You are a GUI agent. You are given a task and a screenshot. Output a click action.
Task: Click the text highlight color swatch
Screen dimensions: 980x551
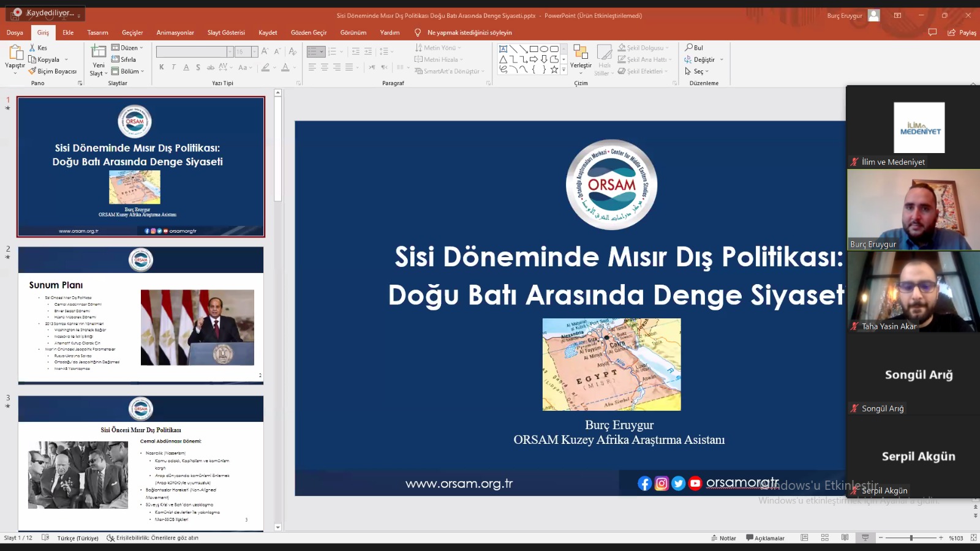[x=266, y=67]
